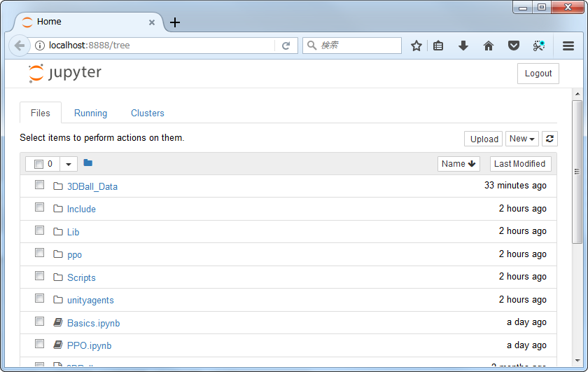Open the selection type dropdown arrow
The width and height of the screenshot is (588, 372).
pos(69,164)
